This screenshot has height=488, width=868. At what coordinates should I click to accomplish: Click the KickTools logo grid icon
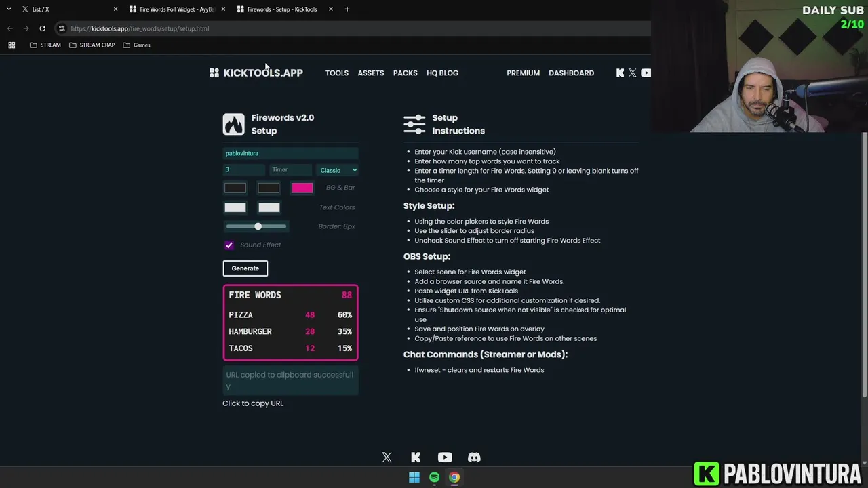tap(214, 73)
